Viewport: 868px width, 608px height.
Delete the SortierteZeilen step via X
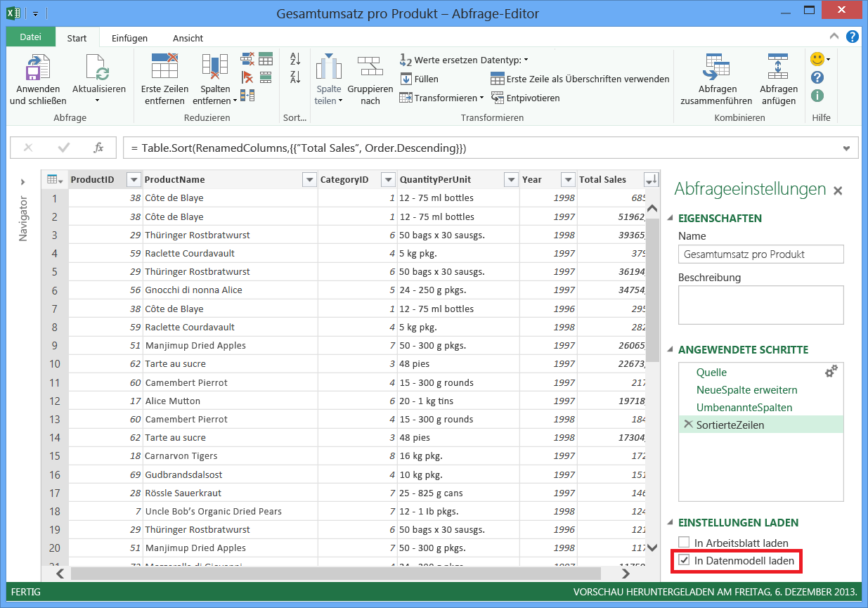[x=688, y=424]
